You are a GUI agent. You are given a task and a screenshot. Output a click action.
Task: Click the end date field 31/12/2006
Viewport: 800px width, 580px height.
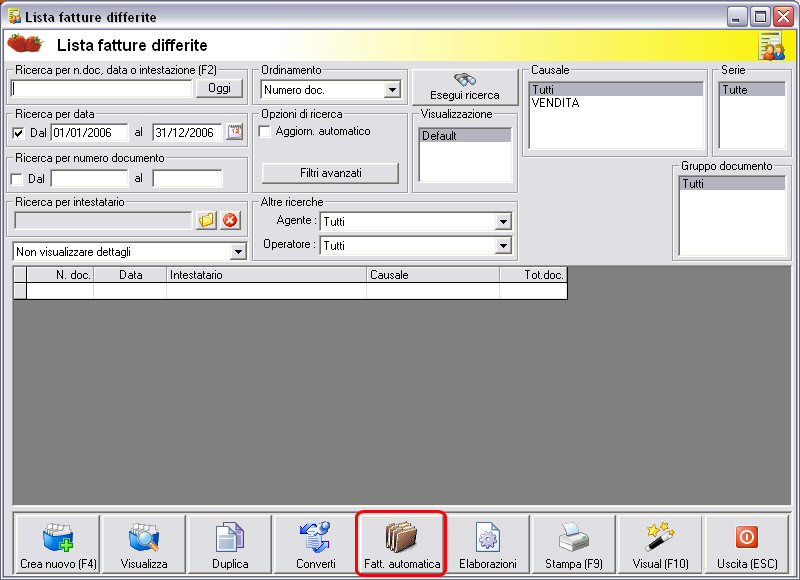click(187, 133)
